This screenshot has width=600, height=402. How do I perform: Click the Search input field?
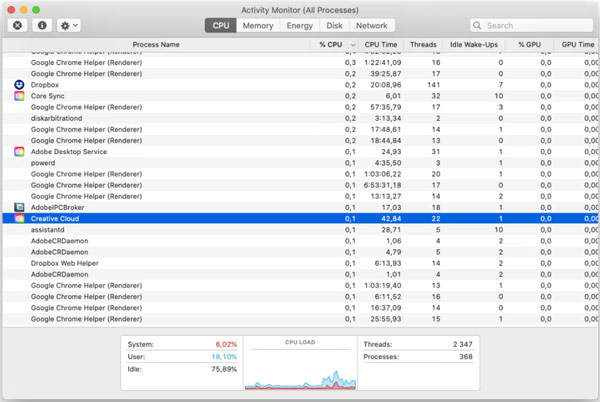532,26
